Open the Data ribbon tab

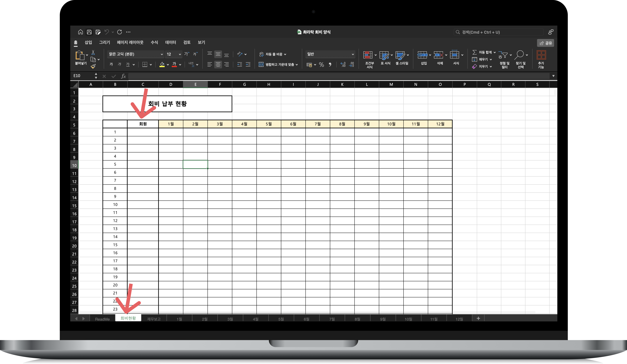point(170,43)
